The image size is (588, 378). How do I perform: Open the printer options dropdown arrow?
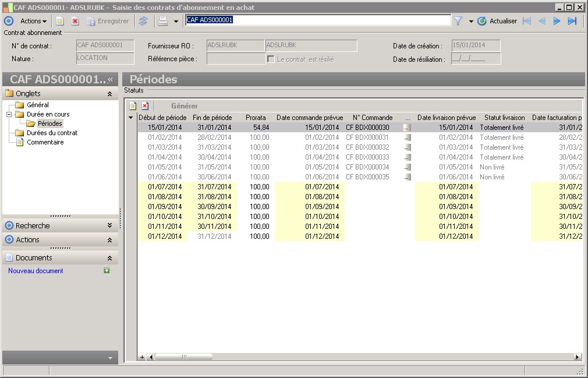pos(176,22)
